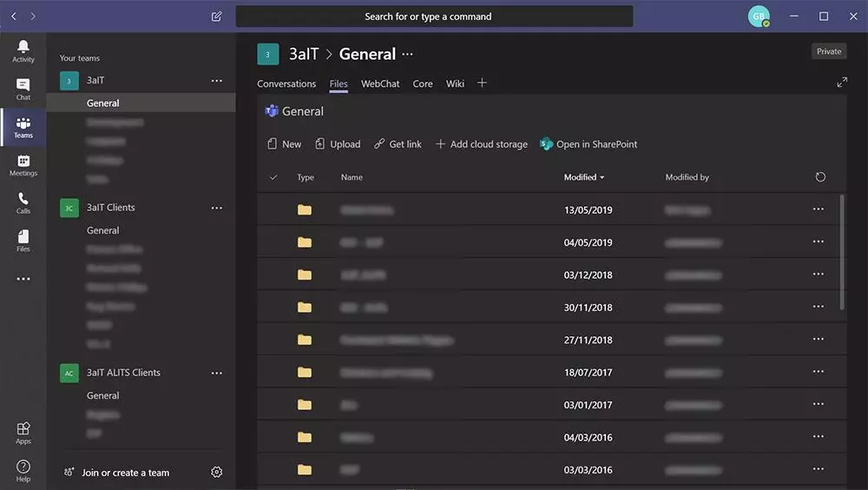This screenshot has height=490, width=868.
Task: Select the 3aIT Clients team
Action: point(111,208)
